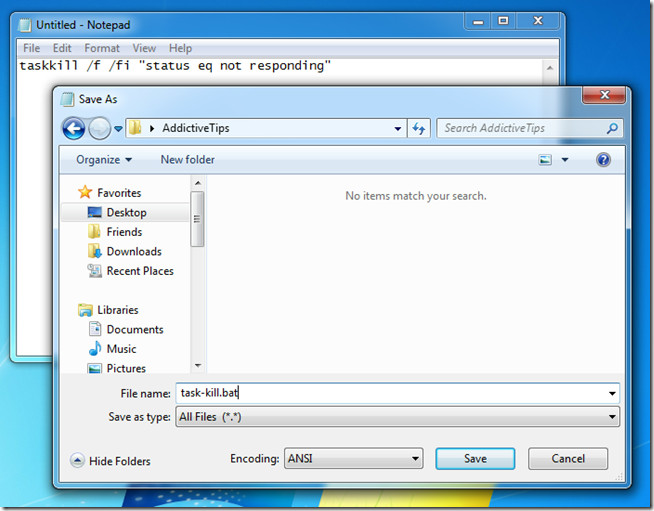Select Favorites star in navigation pane

click(x=85, y=192)
